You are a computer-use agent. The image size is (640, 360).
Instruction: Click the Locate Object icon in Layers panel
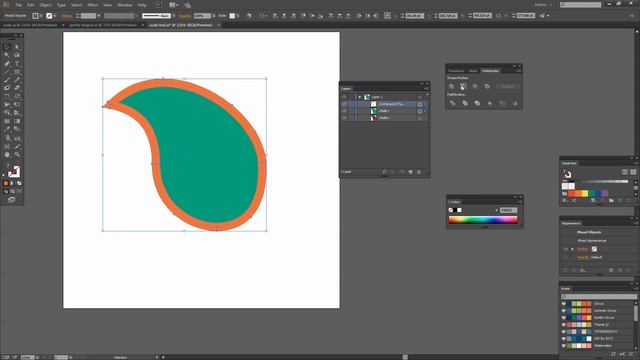click(x=384, y=172)
